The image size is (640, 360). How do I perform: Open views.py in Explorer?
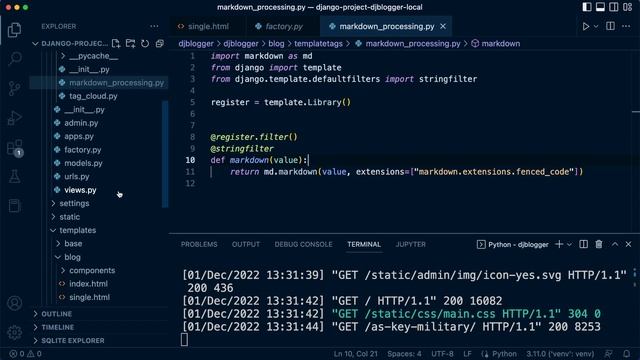pyautogui.click(x=80, y=190)
